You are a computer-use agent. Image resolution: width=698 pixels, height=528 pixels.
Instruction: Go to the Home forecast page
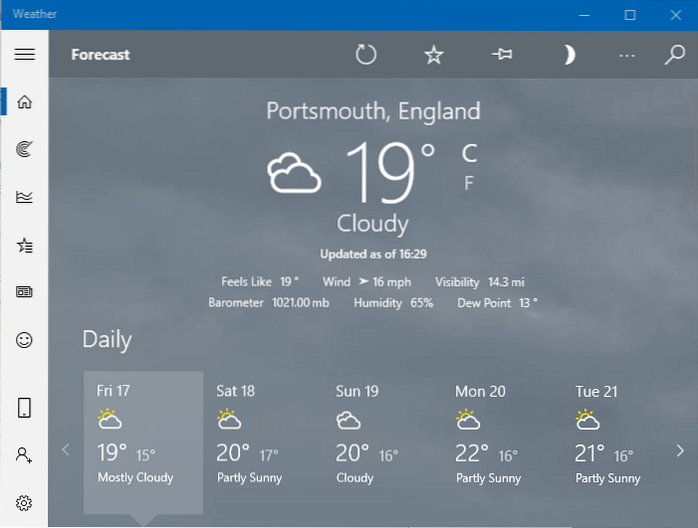click(x=24, y=101)
